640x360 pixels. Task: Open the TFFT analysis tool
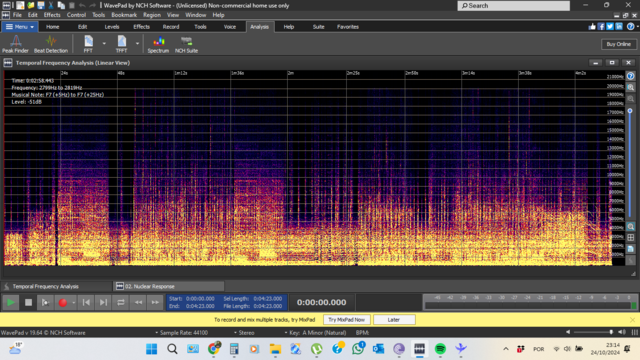[121, 44]
